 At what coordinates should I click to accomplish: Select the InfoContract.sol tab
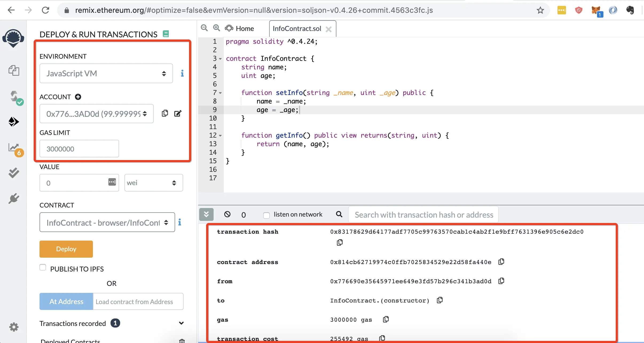pos(297,29)
